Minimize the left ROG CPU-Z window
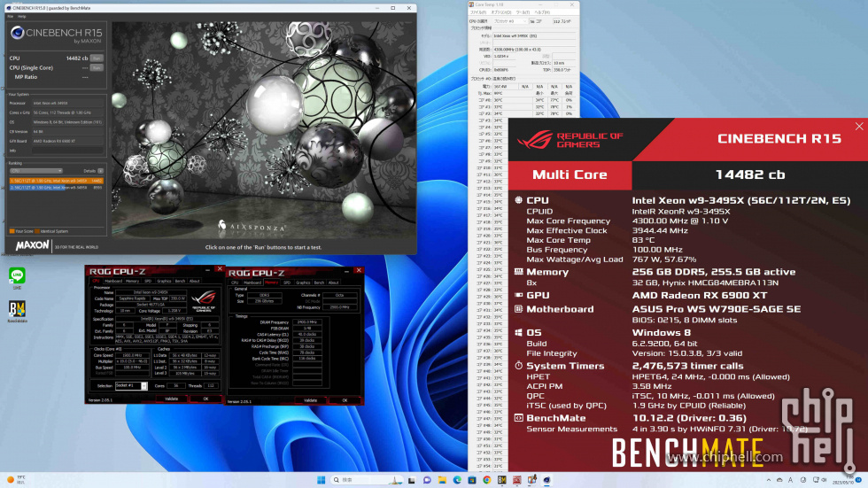868x488 pixels. [x=207, y=270]
